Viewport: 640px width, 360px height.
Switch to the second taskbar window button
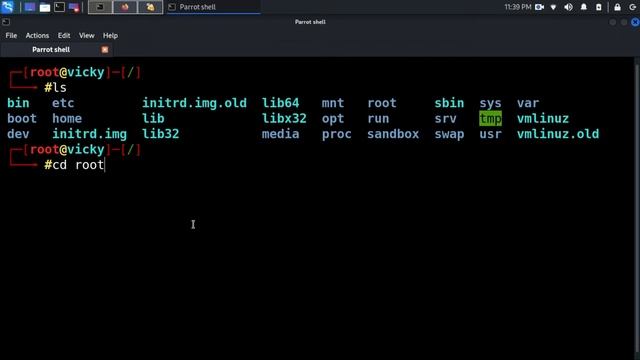(x=125, y=7)
